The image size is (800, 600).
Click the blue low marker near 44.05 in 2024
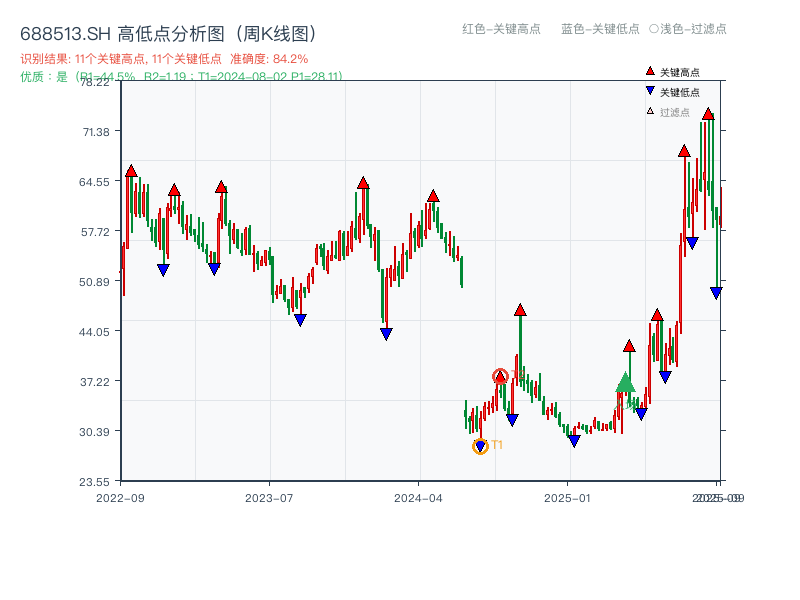pos(384,334)
